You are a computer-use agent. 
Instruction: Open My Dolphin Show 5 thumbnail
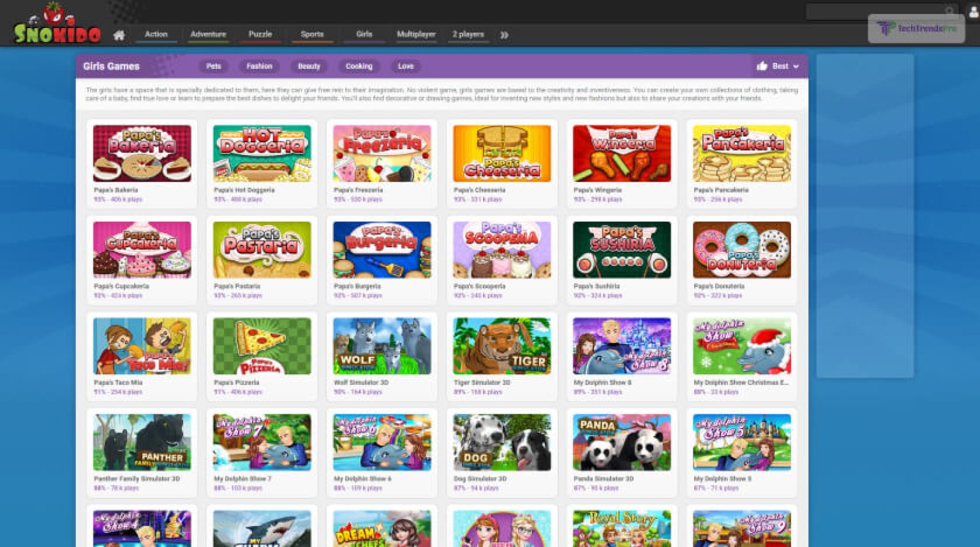coord(741,442)
